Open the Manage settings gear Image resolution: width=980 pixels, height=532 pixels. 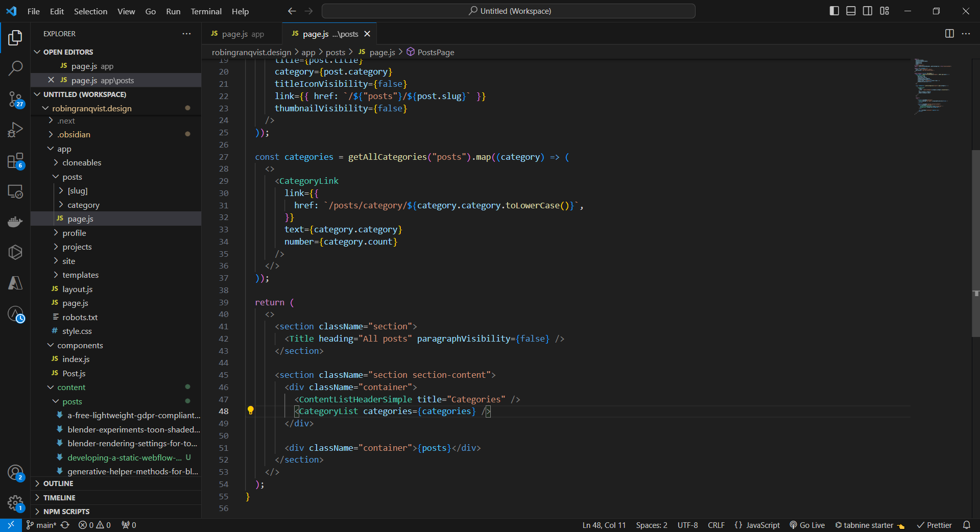point(15,504)
